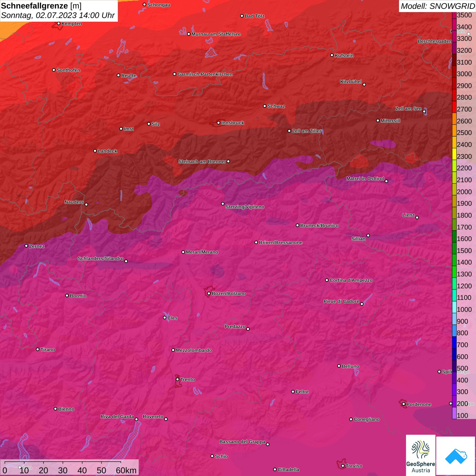
Task: Click the '60km' scale bar label
Action: click(126, 470)
